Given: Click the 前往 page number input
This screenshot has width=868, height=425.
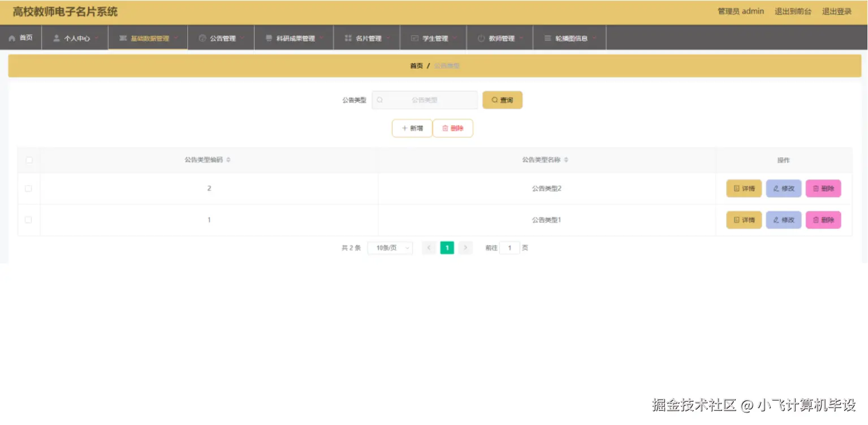Looking at the screenshot, I should 509,248.
